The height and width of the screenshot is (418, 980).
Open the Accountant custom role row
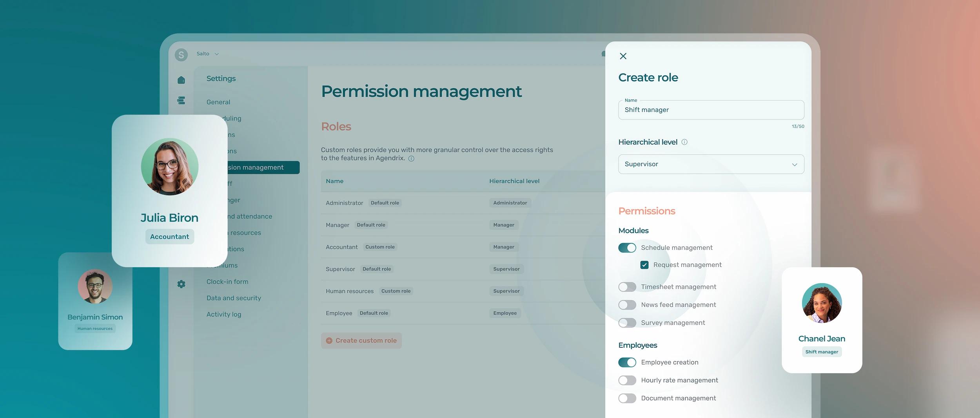tap(463, 247)
